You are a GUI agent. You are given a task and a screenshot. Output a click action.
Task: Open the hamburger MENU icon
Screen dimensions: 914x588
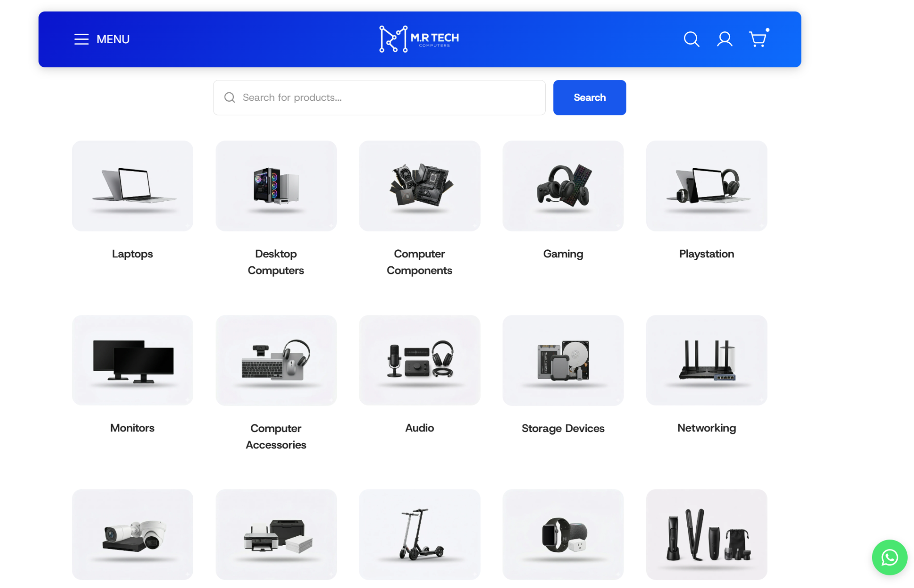[x=81, y=39]
